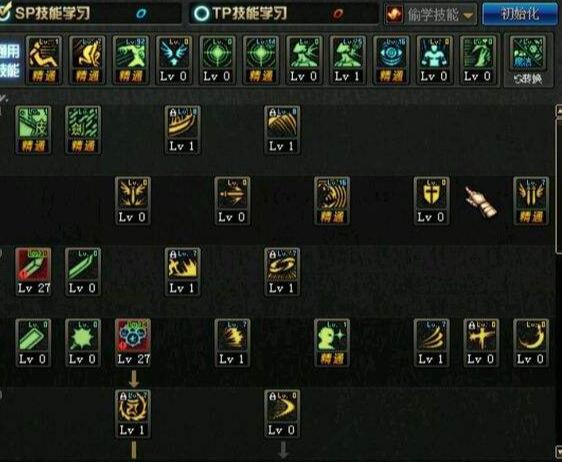Viewport: 562px width, 462px height.
Task: Toggle the skill swap icon labeled 转换
Action: click(528, 61)
